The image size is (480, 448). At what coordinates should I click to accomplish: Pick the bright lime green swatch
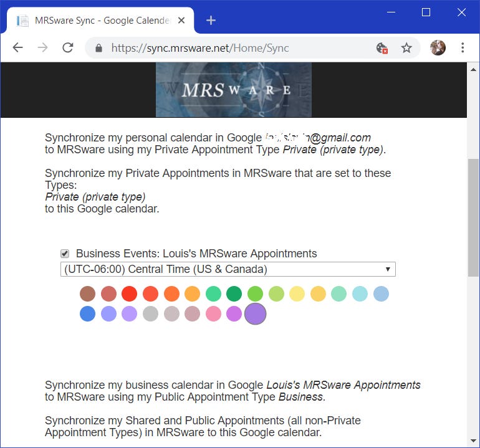coord(256,293)
